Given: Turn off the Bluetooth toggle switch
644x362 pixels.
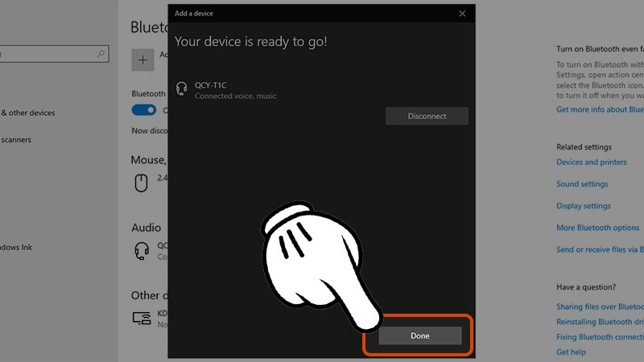Looking at the screenshot, I should click(144, 110).
